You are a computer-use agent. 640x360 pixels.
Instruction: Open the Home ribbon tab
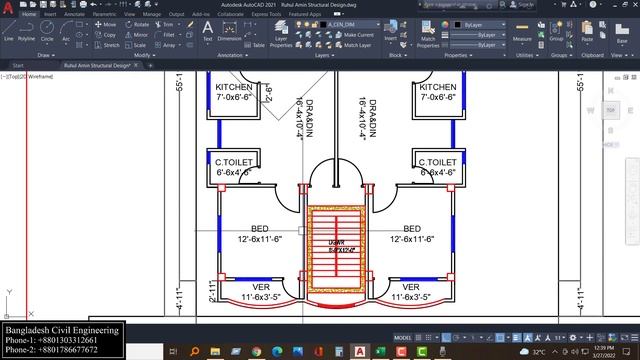tap(29, 14)
